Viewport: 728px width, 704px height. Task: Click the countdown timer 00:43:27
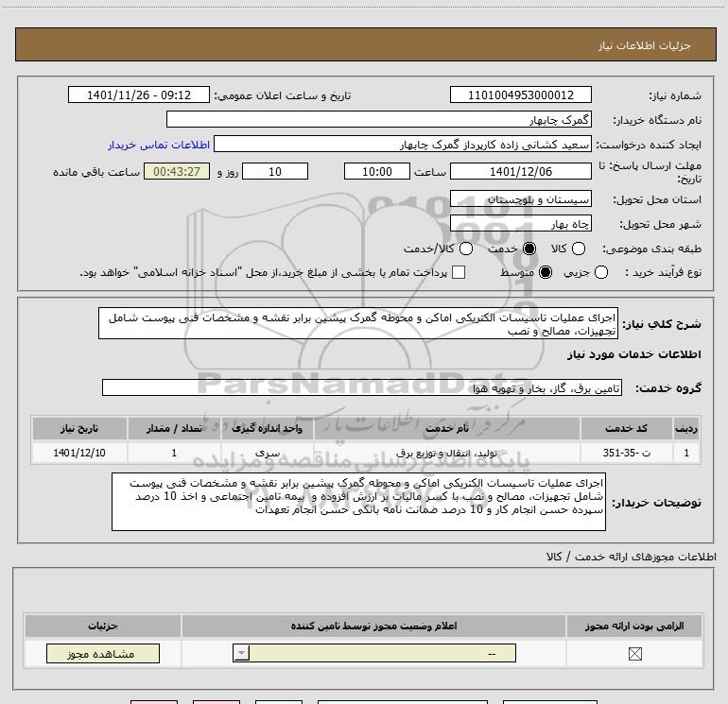coord(177,171)
